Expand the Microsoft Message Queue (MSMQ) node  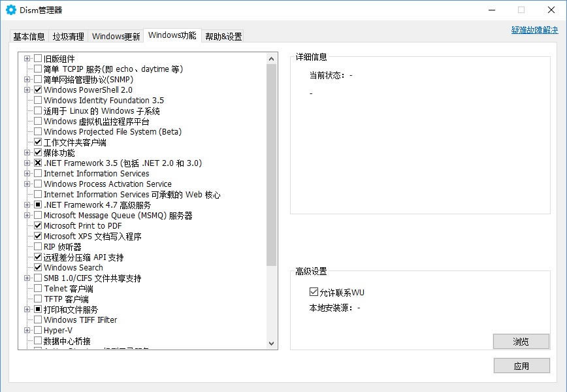(x=27, y=215)
